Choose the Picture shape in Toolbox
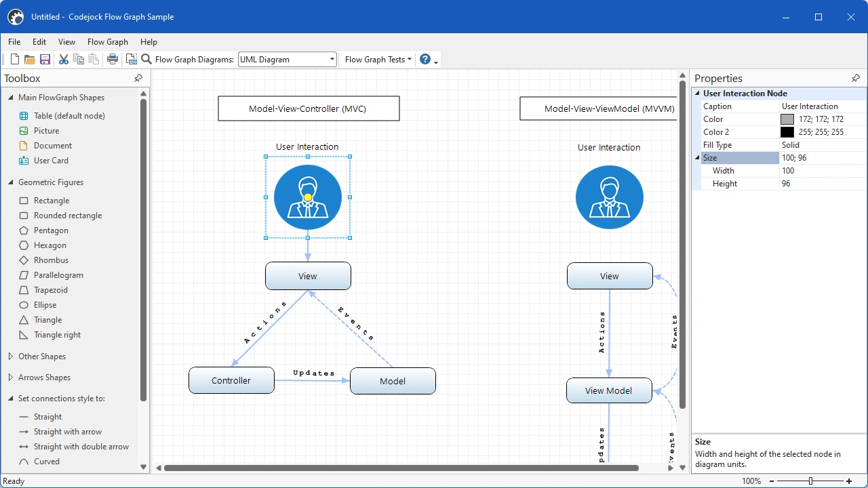The image size is (868, 488). [46, 131]
